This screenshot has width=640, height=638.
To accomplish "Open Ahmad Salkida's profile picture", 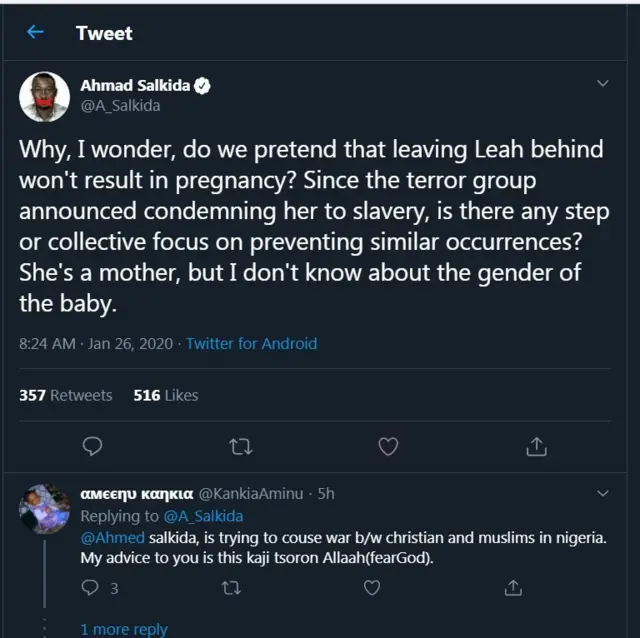I will pos(44,96).
